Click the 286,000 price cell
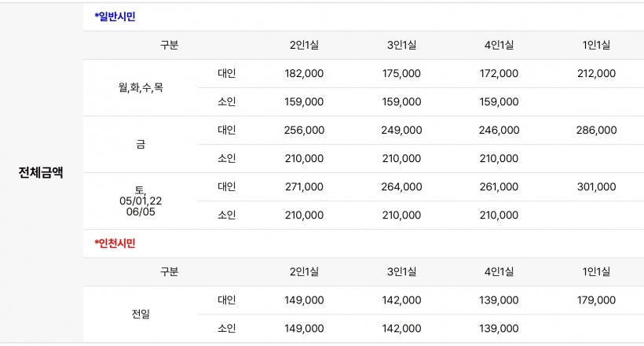This screenshot has height=346, width=644. pos(595,130)
